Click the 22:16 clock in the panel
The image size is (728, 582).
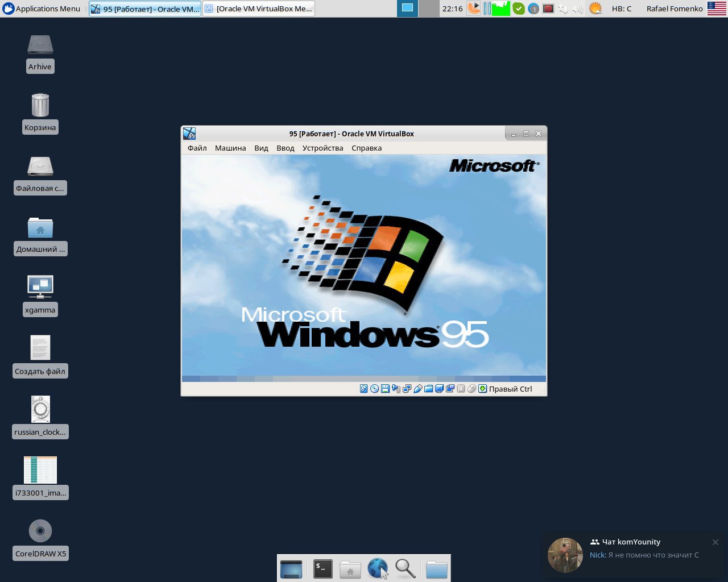pos(453,9)
